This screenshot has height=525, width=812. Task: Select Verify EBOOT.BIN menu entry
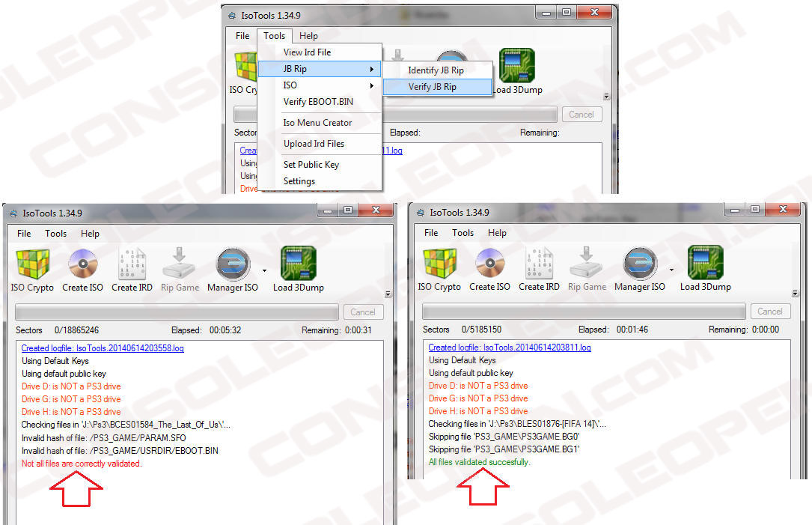pyautogui.click(x=320, y=102)
